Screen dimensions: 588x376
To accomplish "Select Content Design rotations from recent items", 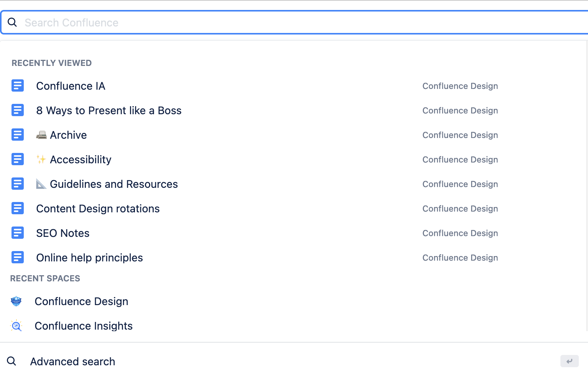I will click(98, 209).
